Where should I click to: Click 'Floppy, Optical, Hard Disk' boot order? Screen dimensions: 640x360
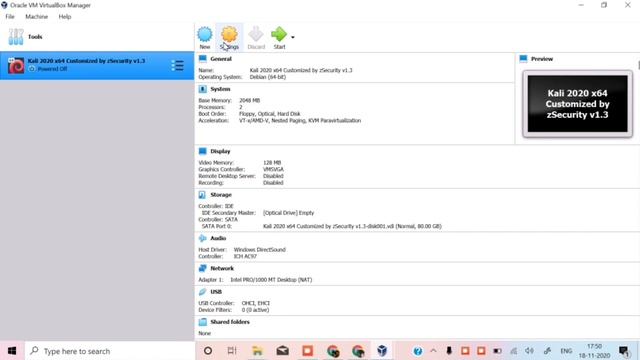[x=269, y=114]
